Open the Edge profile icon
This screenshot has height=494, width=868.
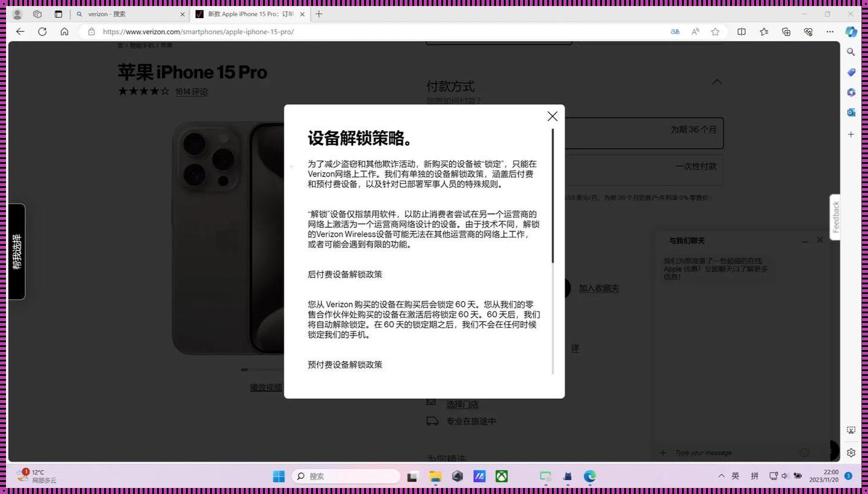17,14
